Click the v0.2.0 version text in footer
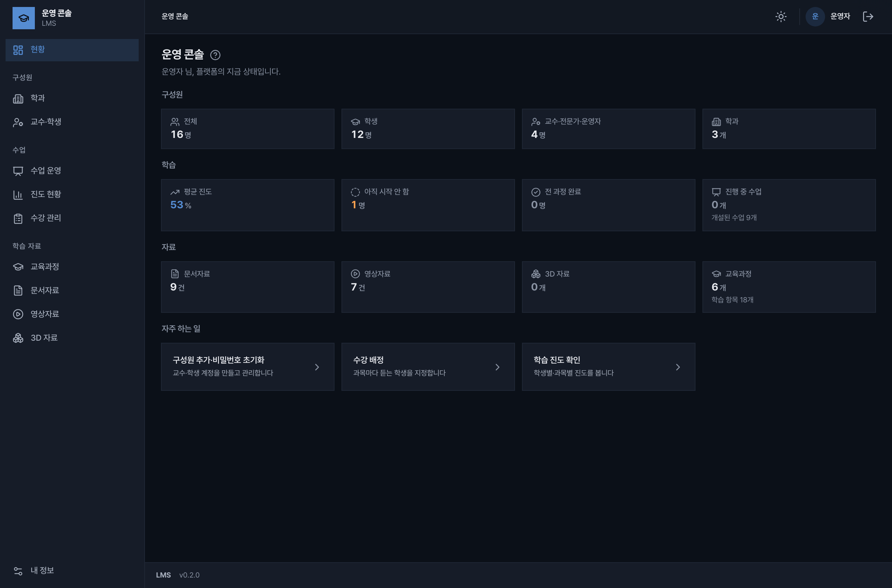 (x=190, y=575)
